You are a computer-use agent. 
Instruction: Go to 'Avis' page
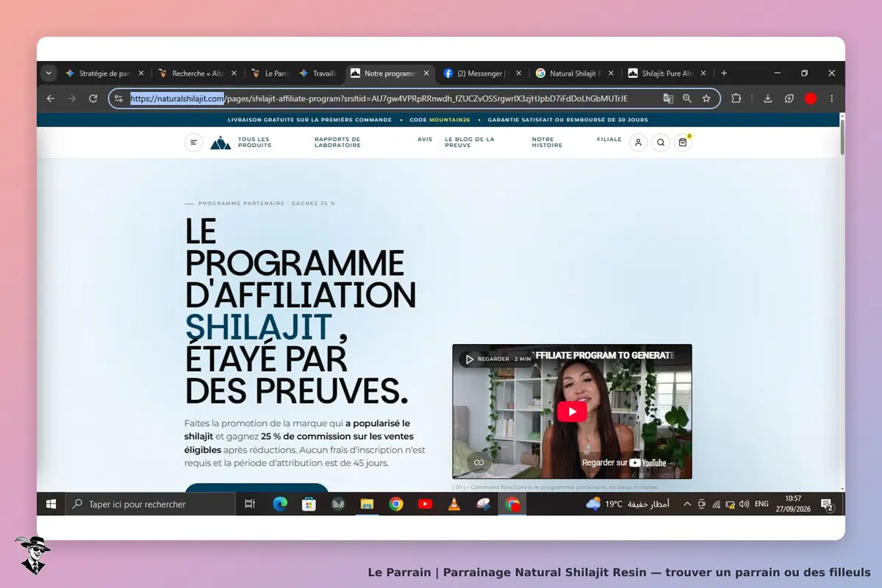click(425, 139)
